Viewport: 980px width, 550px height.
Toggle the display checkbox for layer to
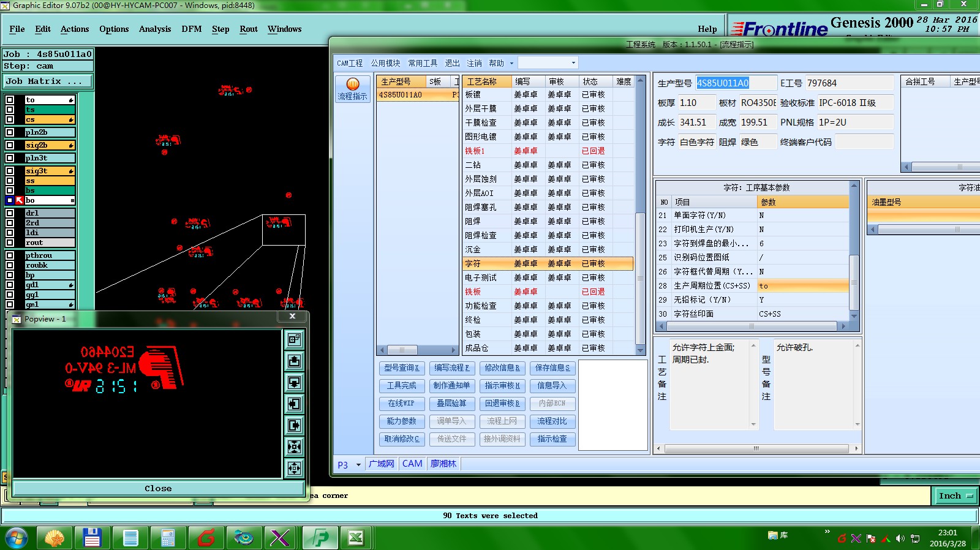click(x=10, y=100)
